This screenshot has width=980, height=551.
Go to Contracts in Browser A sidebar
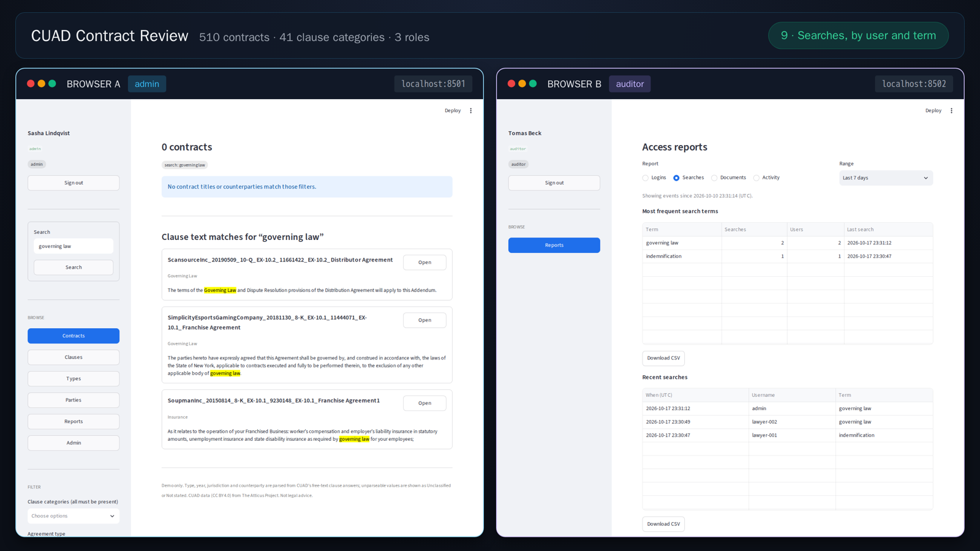(x=73, y=336)
